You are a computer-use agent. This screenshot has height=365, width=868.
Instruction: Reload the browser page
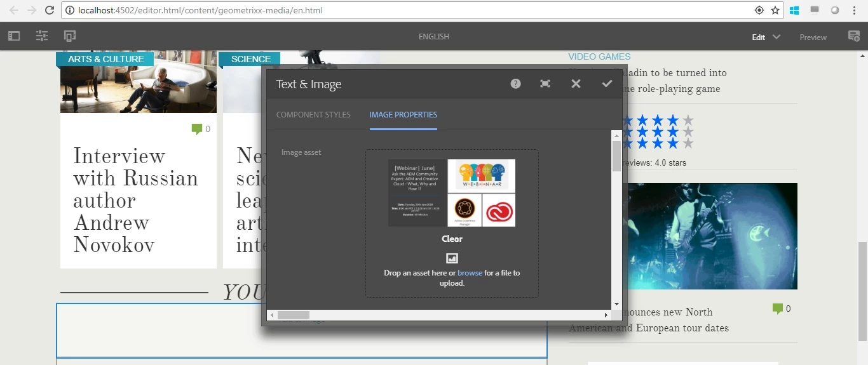tap(50, 10)
